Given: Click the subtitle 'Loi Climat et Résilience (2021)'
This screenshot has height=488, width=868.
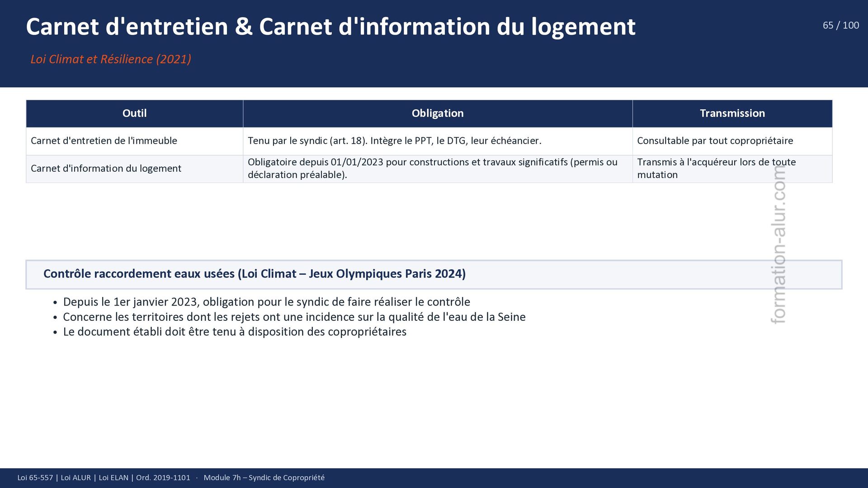Looking at the screenshot, I should coord(111,59).
